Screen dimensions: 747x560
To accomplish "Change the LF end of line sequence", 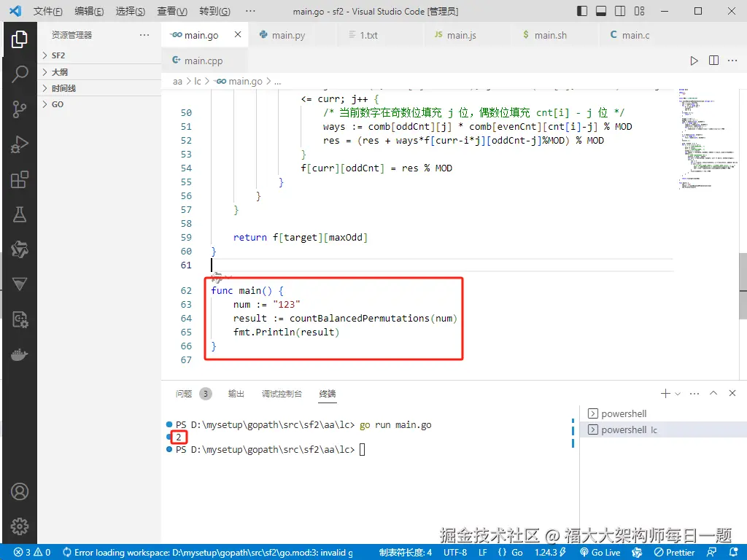I will 483,553.
